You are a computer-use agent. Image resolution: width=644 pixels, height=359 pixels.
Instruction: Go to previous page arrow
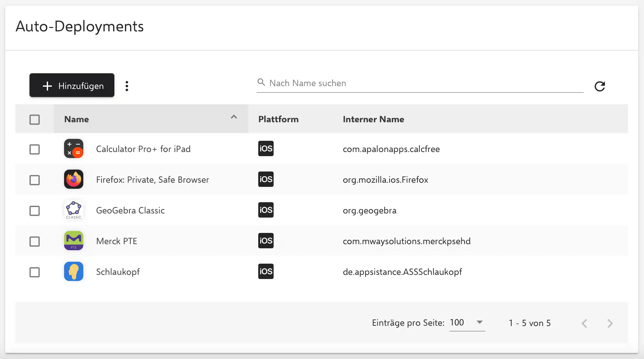pyautogui.click(x=584, y=323)
